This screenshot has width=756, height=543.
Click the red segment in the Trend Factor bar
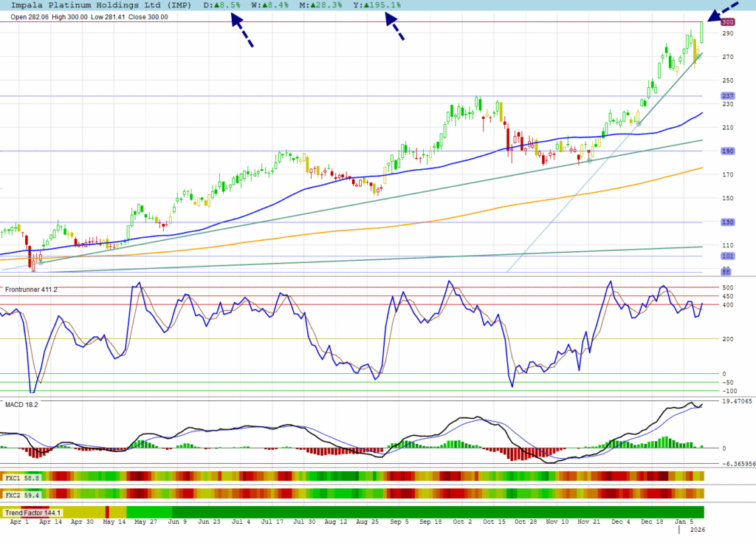coord(107,512)
